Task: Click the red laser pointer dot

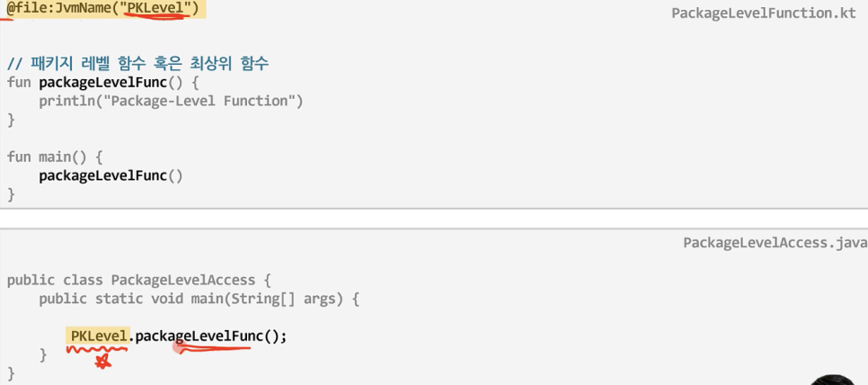Action: [x=179, y=347]
